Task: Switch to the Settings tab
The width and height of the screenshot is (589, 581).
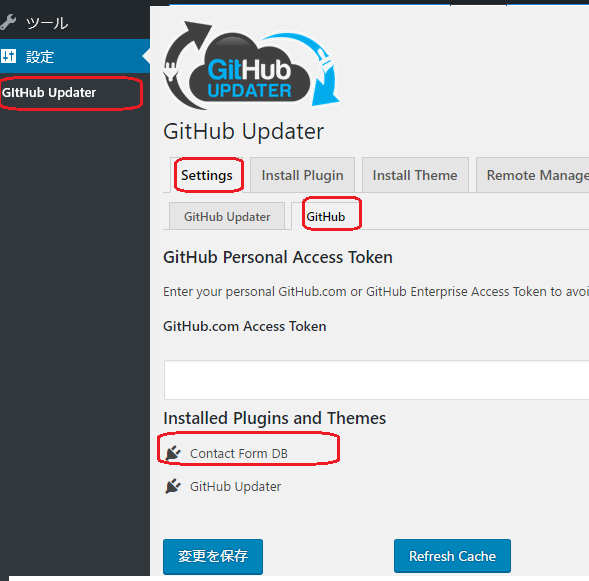Action: [x=207, y=175]
